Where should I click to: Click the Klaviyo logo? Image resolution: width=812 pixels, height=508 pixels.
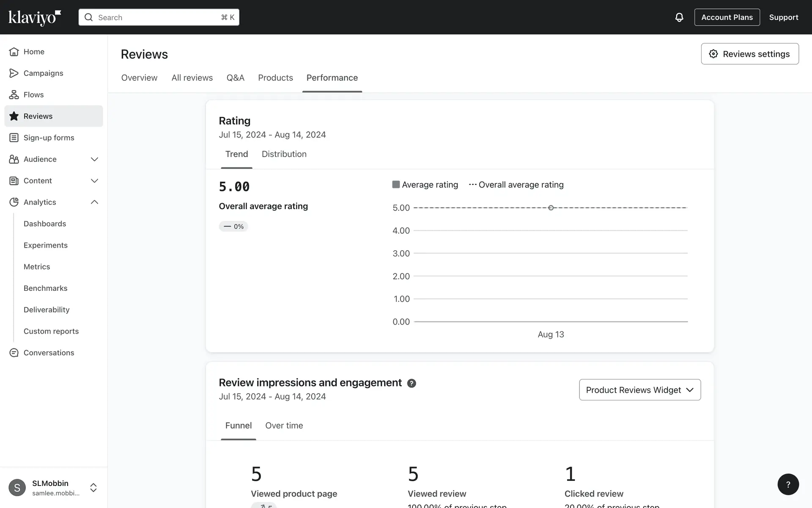[35, 17]
